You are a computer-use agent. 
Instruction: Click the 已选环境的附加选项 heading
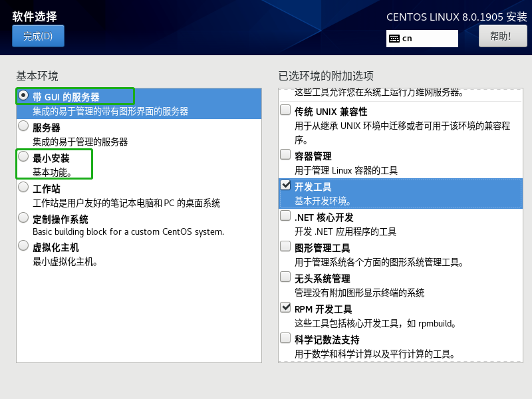click(326, 76)
